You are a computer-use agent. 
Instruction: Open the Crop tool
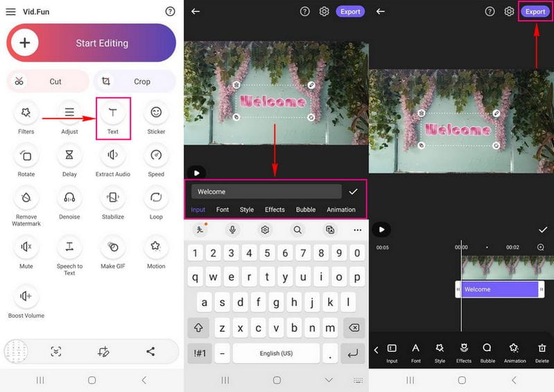(x=135, y=82)
